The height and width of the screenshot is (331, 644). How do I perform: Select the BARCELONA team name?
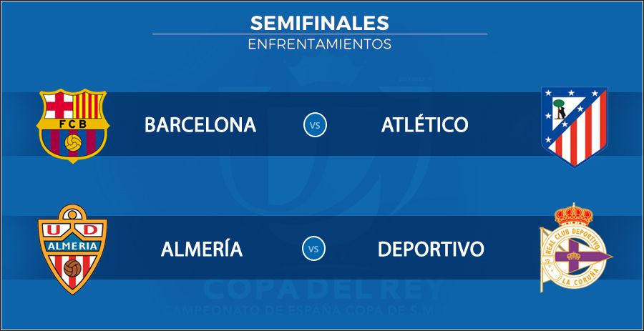[200, 125]
